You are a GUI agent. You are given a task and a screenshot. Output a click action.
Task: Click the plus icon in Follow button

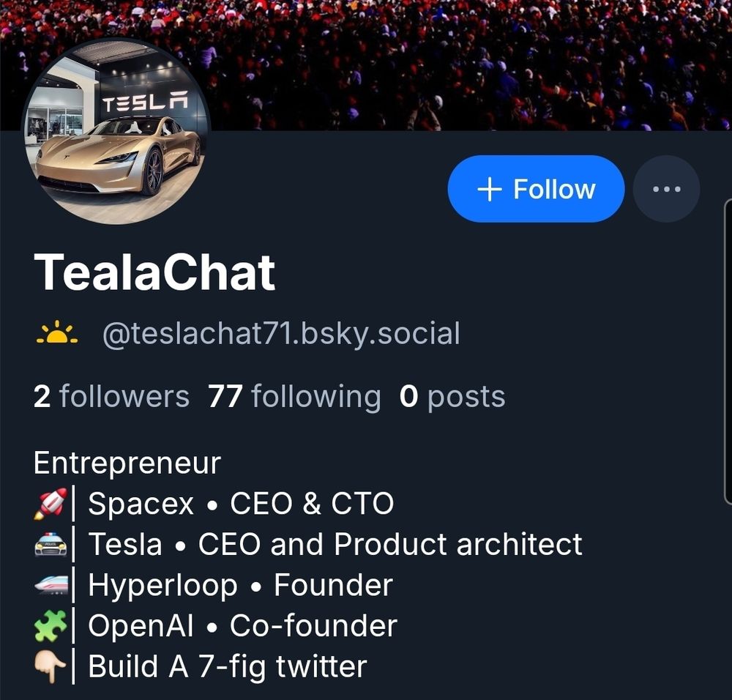[x=489, y=190]
